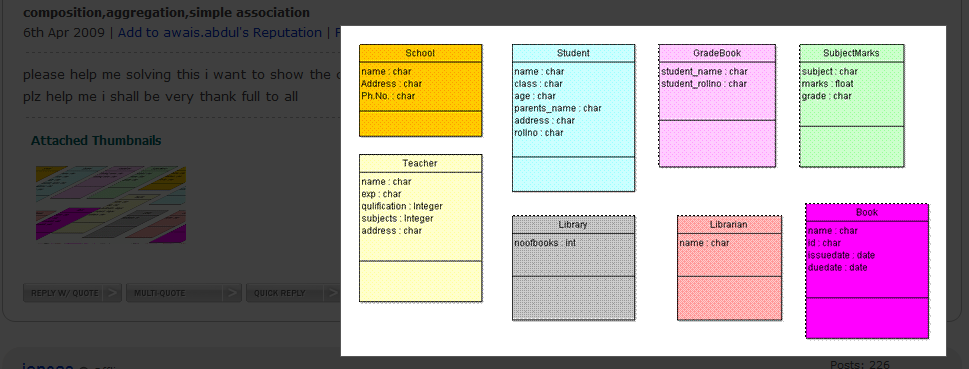969x369 pixels.
Task: Click the Librarian class title
Action: coord(729,224)
